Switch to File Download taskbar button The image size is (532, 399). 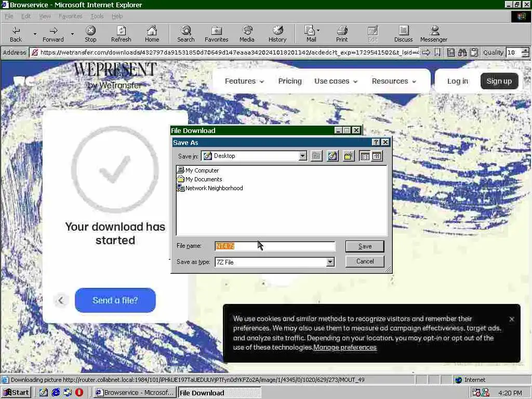point(220,393)
